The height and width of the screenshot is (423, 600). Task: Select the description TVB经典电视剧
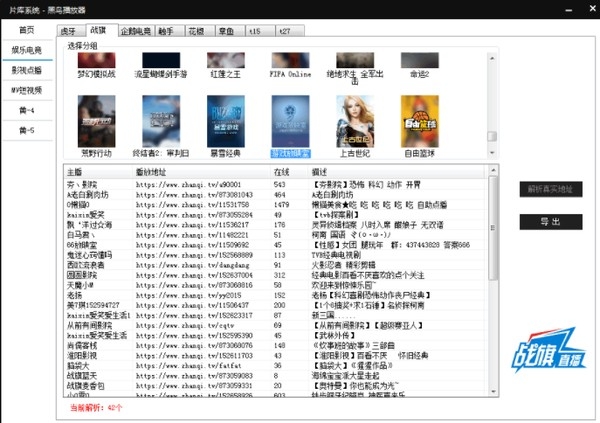[336, 255]
